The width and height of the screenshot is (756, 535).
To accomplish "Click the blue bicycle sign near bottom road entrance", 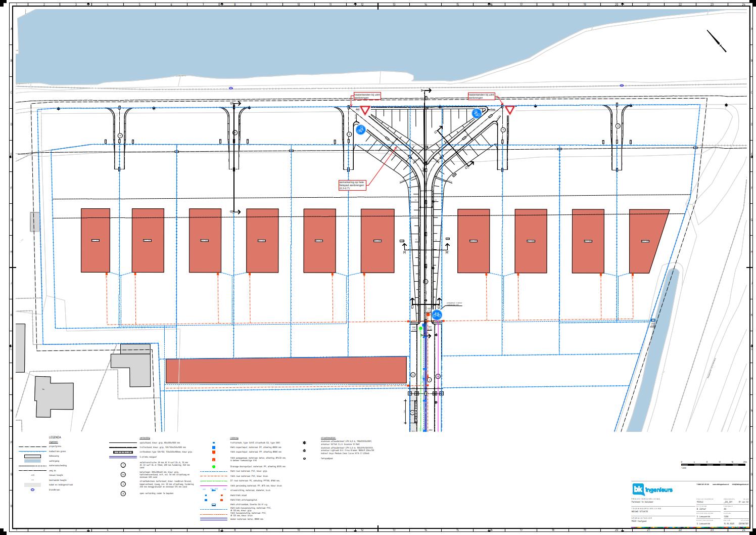I will click(x=437, y=315).
